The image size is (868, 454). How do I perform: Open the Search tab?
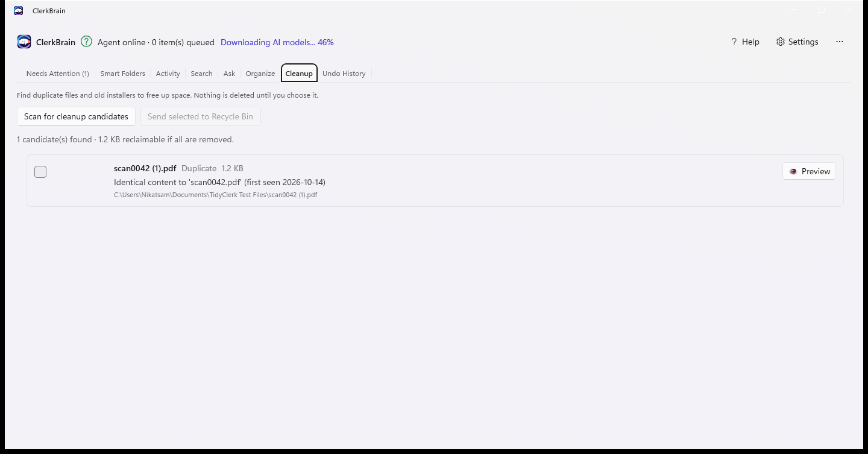tap(201, 74)
